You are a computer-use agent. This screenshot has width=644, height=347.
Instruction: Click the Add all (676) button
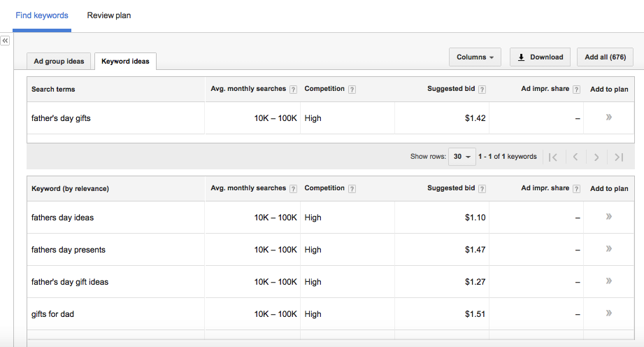tap(605, 57)
